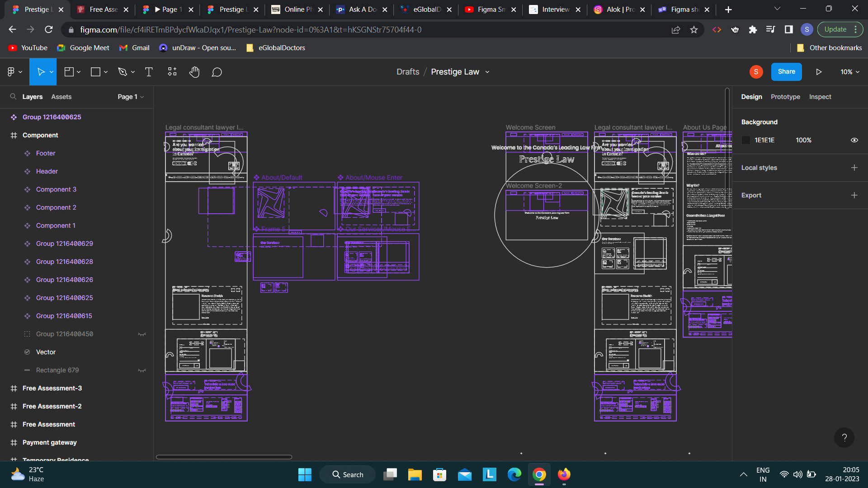This screenshot has height=488, width=868.
Task: Click the background color swatch 1E1E1E
Action: click(x=746, y=140)
